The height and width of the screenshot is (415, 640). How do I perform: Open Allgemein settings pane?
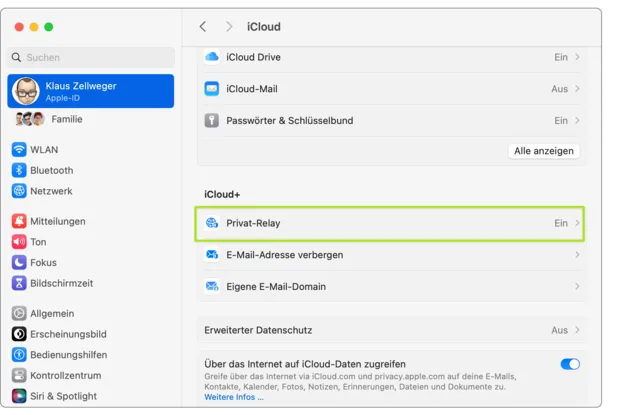point(91,313)
